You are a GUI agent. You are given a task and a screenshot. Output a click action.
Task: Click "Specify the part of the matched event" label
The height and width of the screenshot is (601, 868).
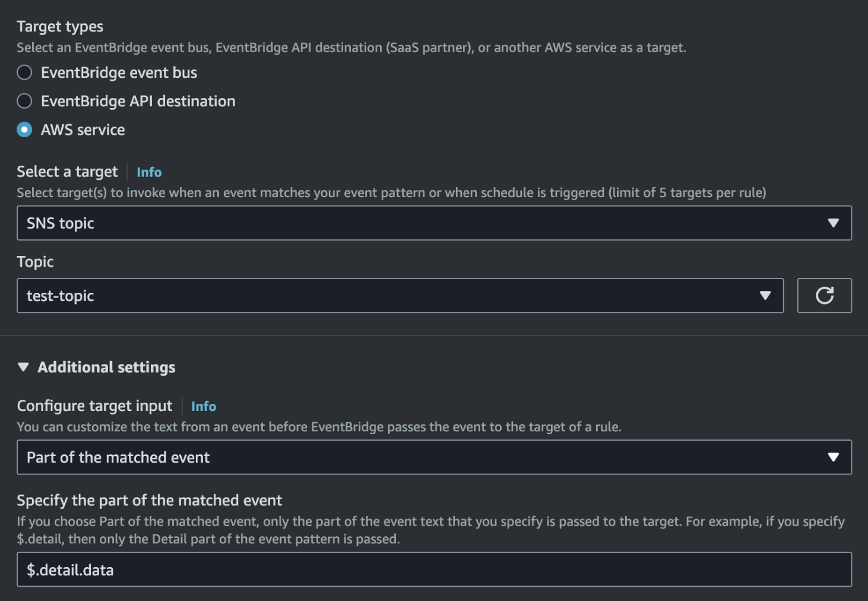pos(149,500)
